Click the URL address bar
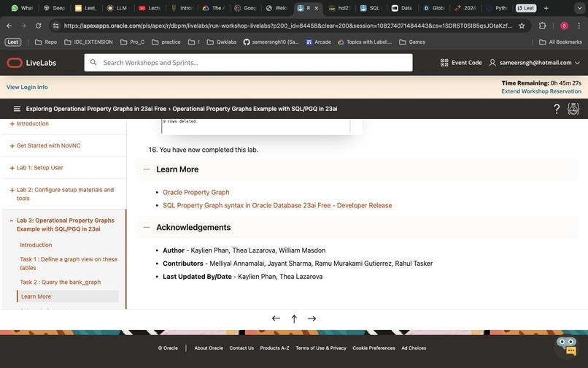588x368 pixels. 287,26
